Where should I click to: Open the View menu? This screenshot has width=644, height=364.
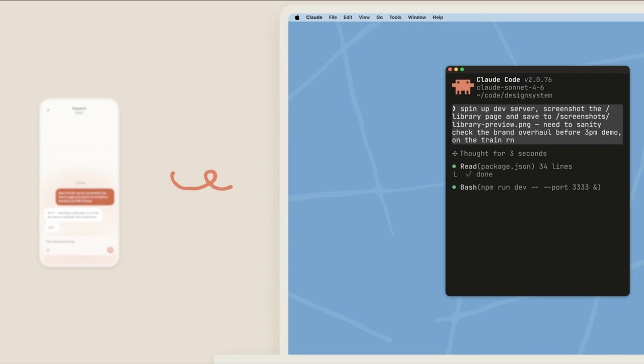pos(364,17)
